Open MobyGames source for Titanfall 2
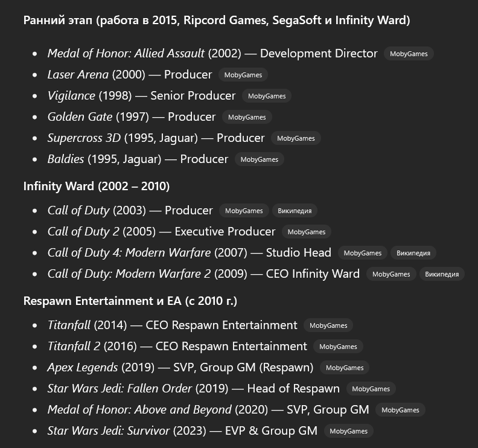 click(x=338, y=347)
